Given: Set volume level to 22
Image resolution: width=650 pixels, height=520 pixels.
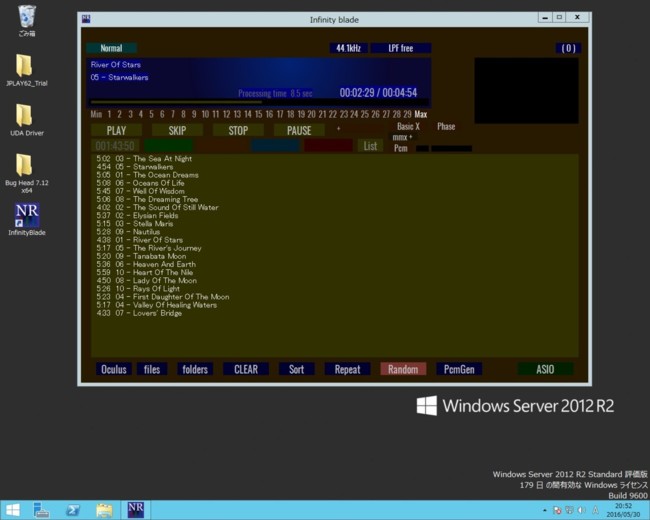Looking at the screenshot, I should pos(333,114).
